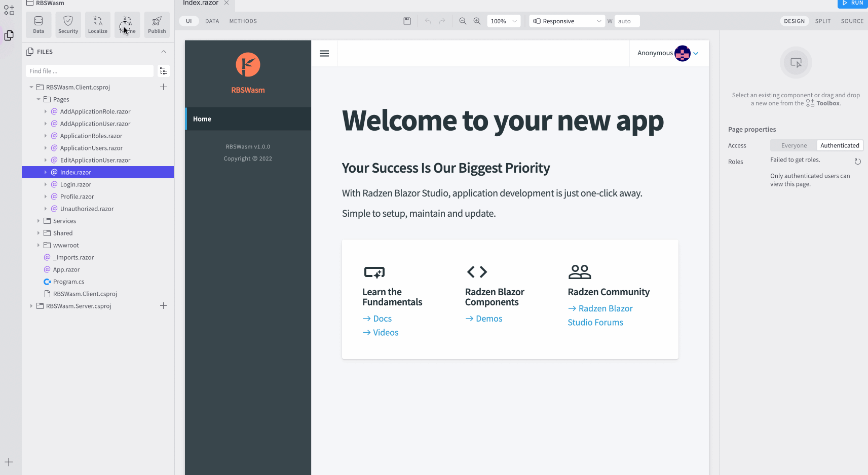
Task: Set page Access to Everyone
Action: (793, 145)
